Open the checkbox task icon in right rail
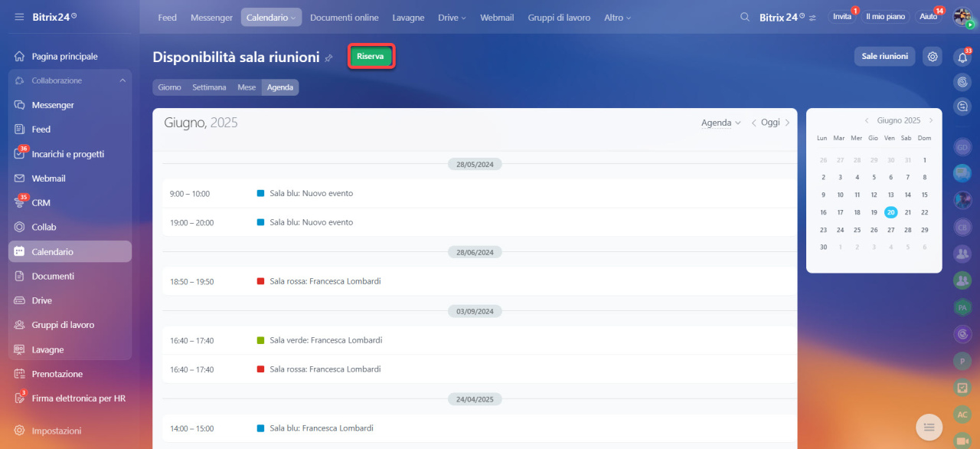This screenshot has height=449, width=980. pos(962,388)
